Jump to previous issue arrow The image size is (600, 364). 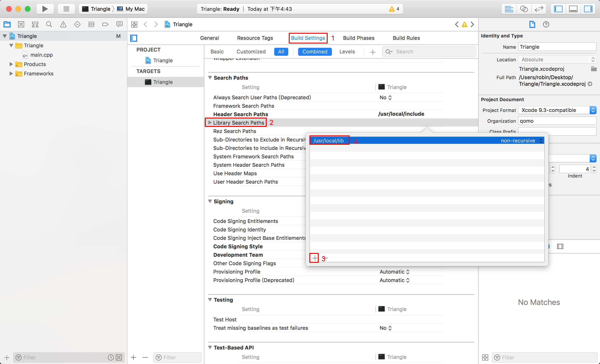pyautogui.click(x=457, y=24)
